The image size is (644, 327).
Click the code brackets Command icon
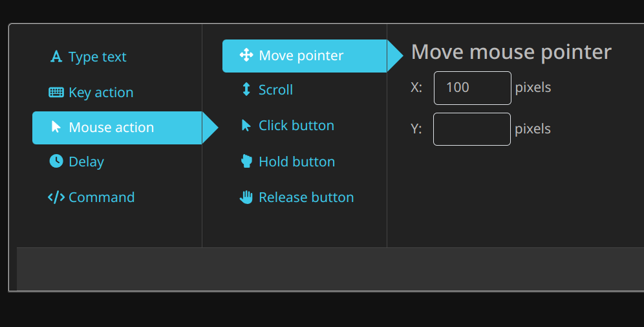[56, 197]
